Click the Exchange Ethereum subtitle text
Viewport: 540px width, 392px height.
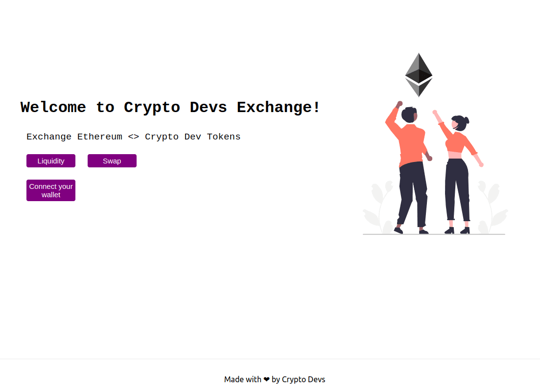point(133,137)
